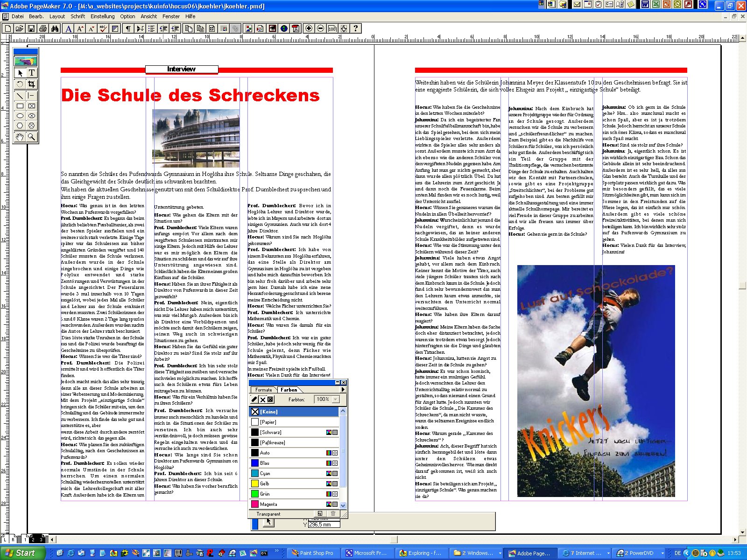Select the Hand tool
The image size is (747, 560).
click(x=20, y=137)
